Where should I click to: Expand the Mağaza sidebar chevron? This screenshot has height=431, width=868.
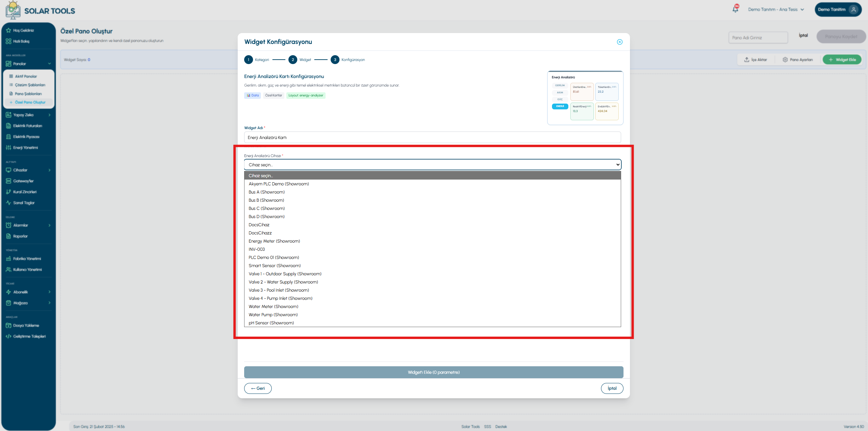click(49, 303)
